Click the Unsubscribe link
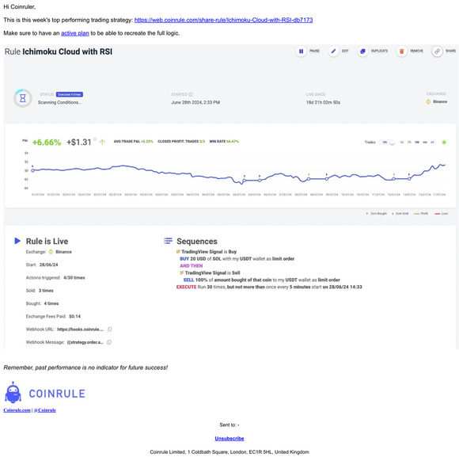459x476 pixels. pyautogui.click(x=229, y=438)
